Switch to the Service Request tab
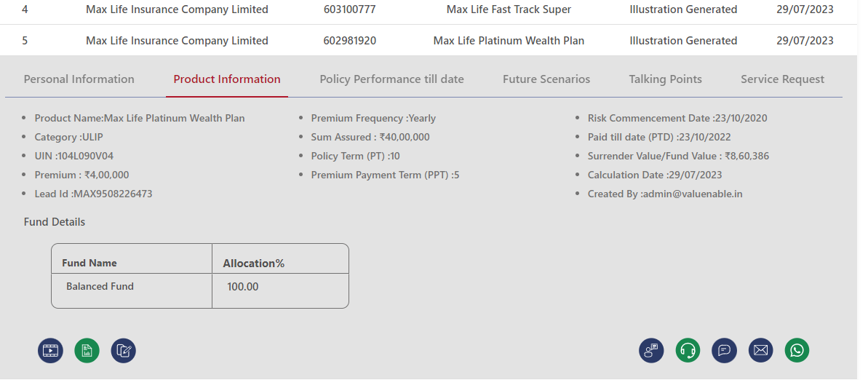868x380 pixels. [x=783, y=79]
